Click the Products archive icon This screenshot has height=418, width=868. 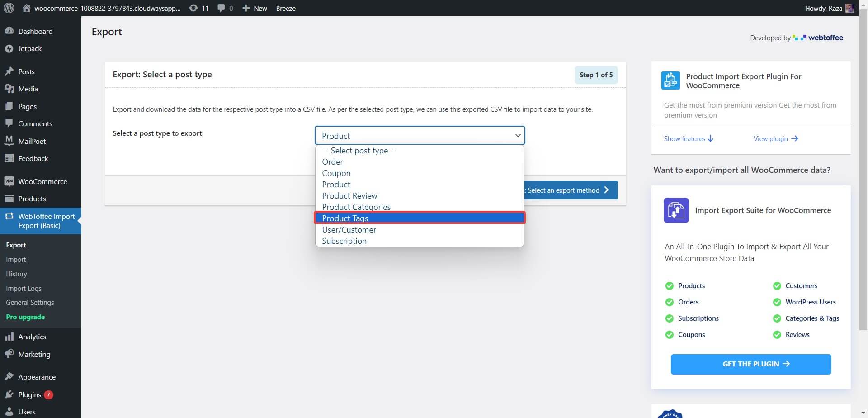9,199
